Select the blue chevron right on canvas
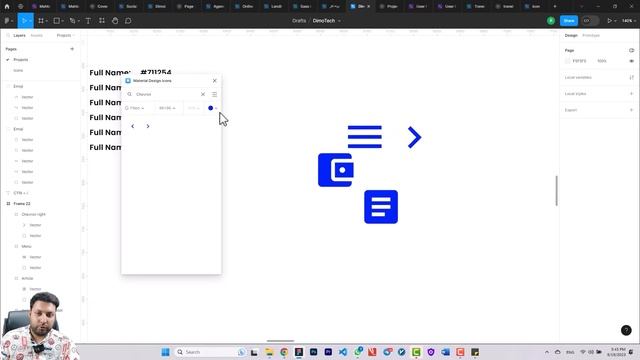Image resolution: width=640 pixels, height=360 pixels. 414,137
